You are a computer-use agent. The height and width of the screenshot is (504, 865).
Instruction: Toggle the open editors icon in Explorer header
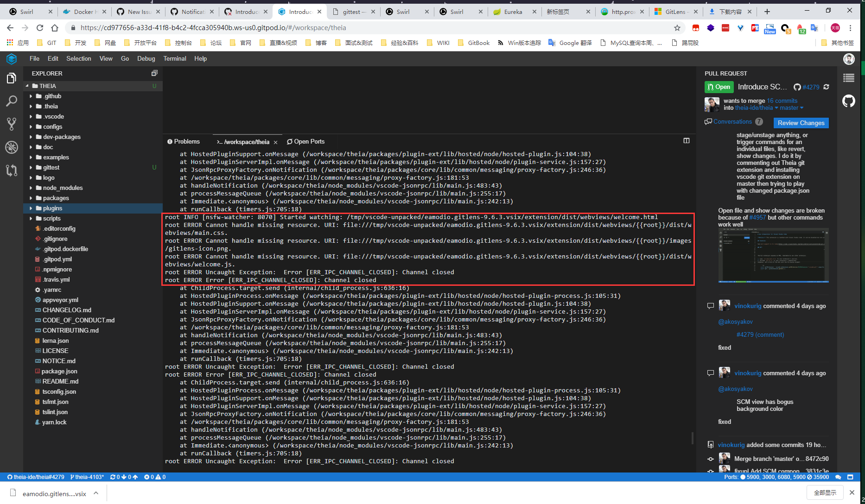(x=154, y=73)
